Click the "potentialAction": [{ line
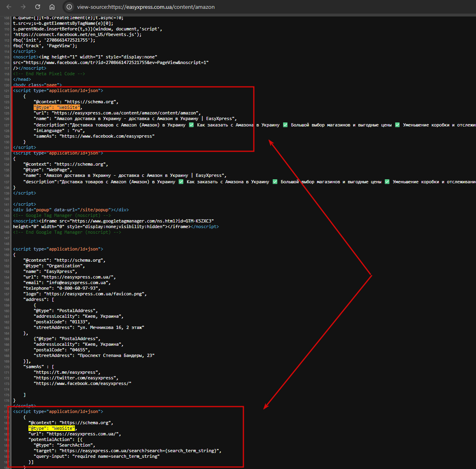Screen dimensions: 476x469 pyautogui.click(x=56, y=439)
